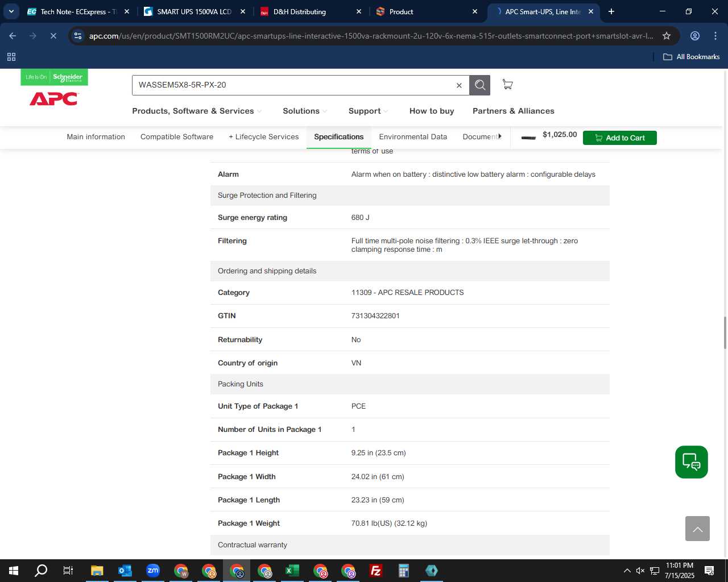728x582 pixels.
Task: Open Windows Start menu
Action: pyautogui.click(x=14, y=571)
